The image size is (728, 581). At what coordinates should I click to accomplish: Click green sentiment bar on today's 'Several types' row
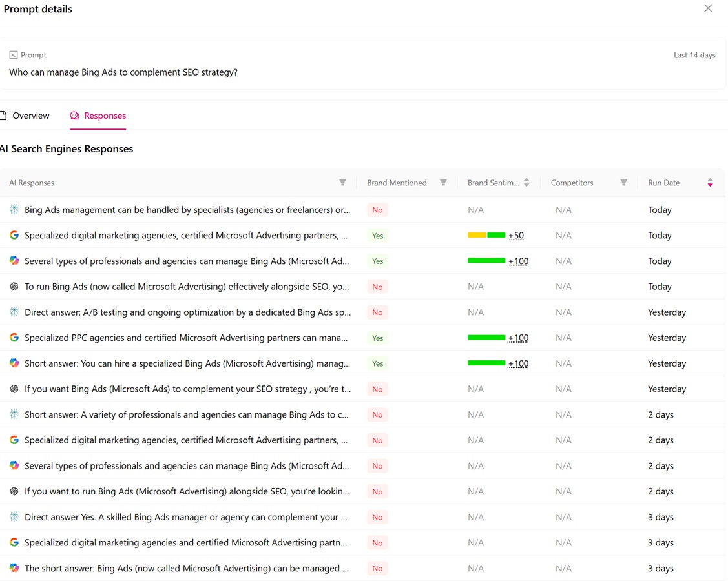[486, 261]
